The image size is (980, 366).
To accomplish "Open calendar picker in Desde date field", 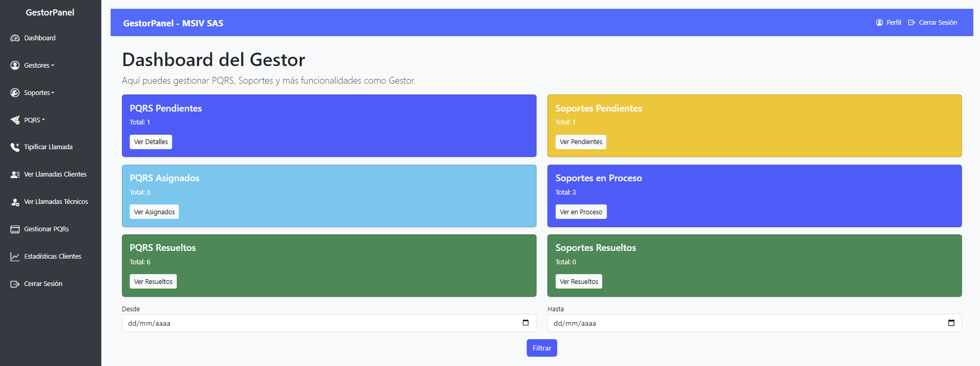I will tap(526, 323).
